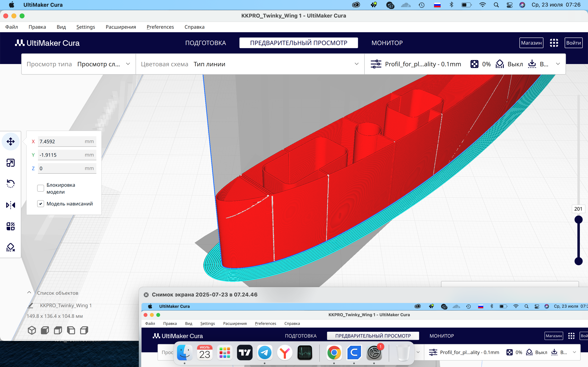
Task: Expand the Просмотр типа dropdown
Action: [78, 64]
